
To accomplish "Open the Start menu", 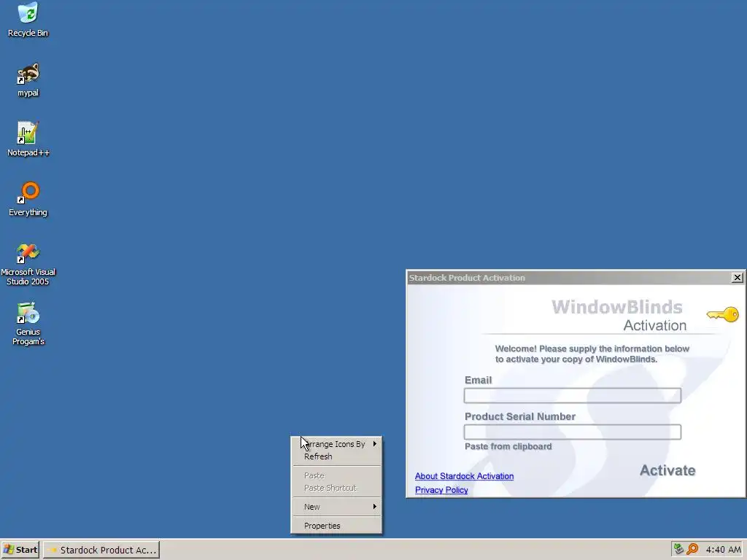I will 20,550.
